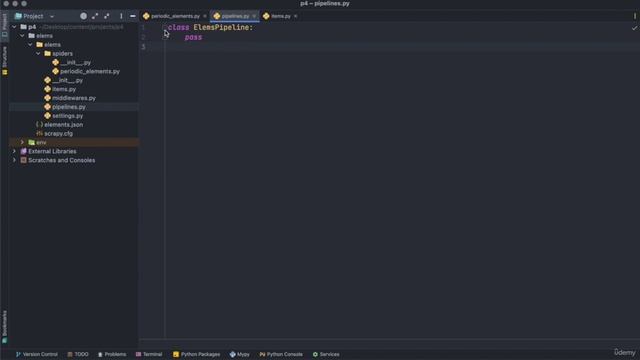Close the periodic_elements.py tab
The image size is (640, 360).
click(x=205, y=16)
